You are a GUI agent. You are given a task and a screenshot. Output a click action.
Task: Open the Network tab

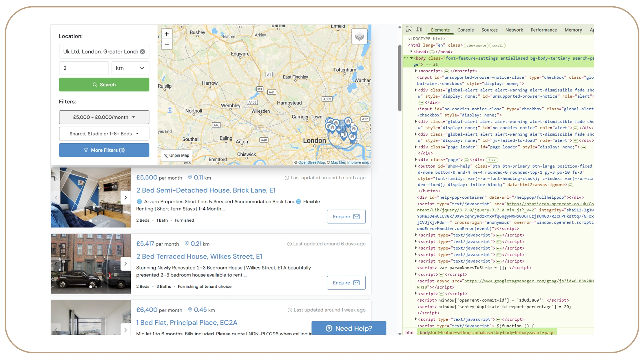coord(514,30)
